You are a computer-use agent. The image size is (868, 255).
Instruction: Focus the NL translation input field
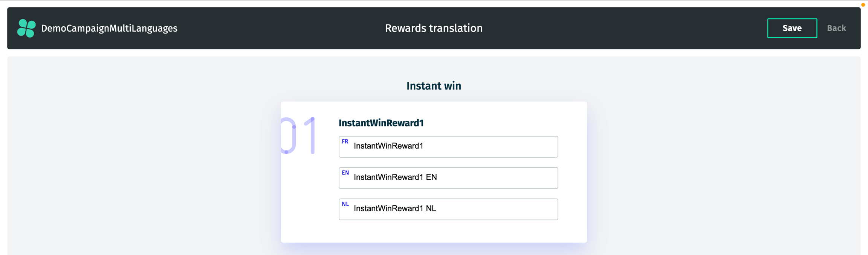click(452, 209)
